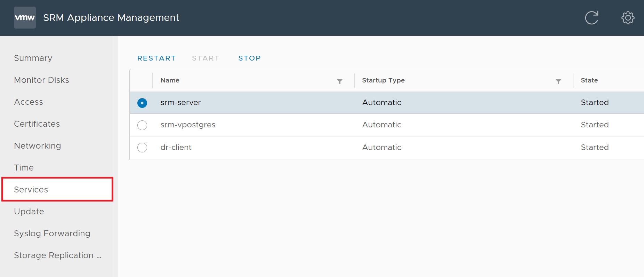Image resolution: width=644 pixels, height=277 pixels.
Task: Open the Startup Type column filter
Action: point(558,81)
